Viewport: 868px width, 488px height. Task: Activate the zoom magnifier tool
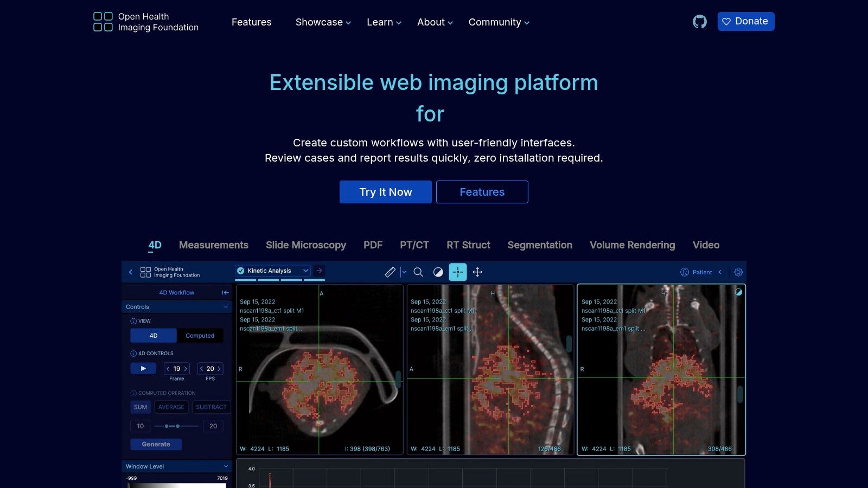coord(418,272)
